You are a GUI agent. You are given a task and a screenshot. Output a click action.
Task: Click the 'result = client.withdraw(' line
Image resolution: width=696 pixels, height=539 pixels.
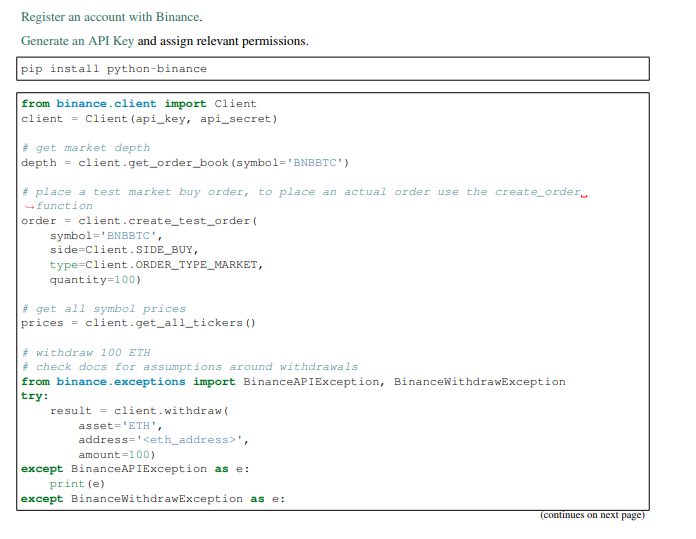point(139,411)
